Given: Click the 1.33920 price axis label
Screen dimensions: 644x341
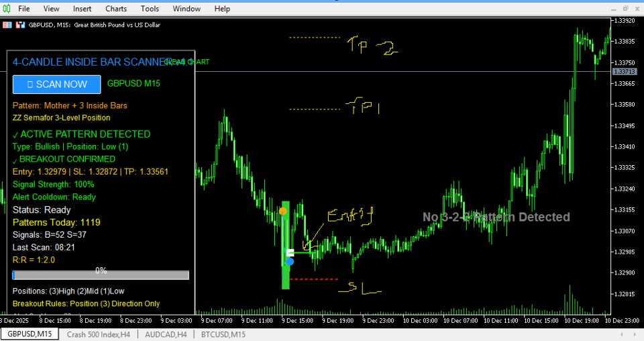Looking at the screenshot, I should click(x=625, y=20).
